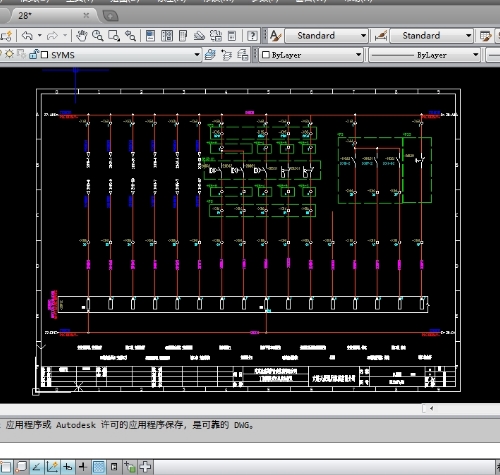Switch to the 28* drawing tab
The image size is (500, 475).
50,15
